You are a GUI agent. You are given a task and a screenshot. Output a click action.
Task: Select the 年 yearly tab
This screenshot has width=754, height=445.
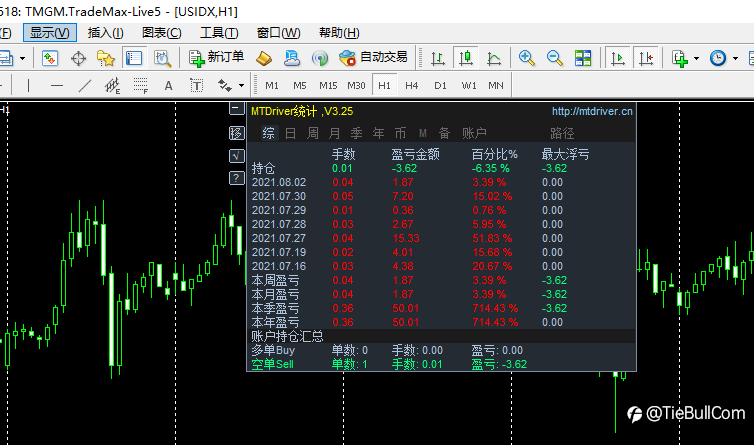378,133
